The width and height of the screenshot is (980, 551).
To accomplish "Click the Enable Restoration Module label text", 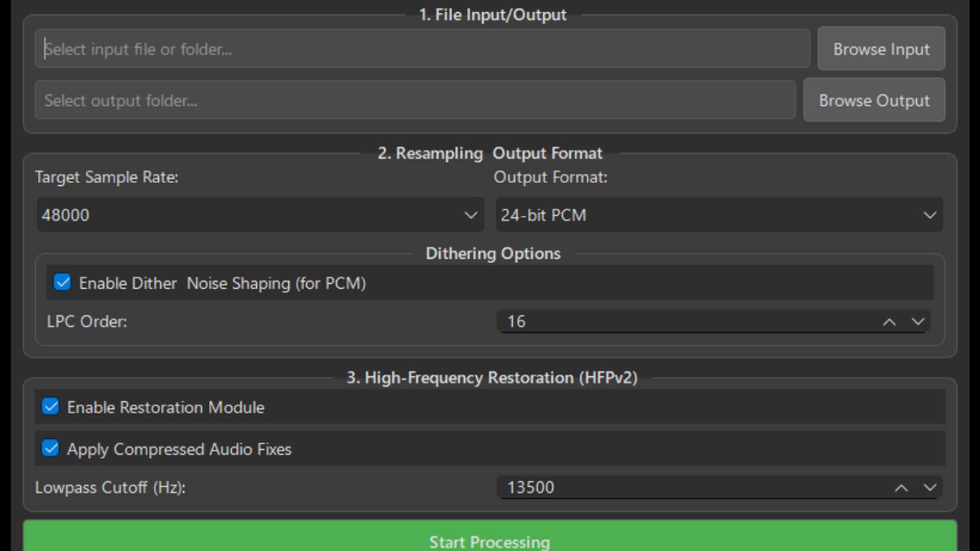I will [166, 408].
